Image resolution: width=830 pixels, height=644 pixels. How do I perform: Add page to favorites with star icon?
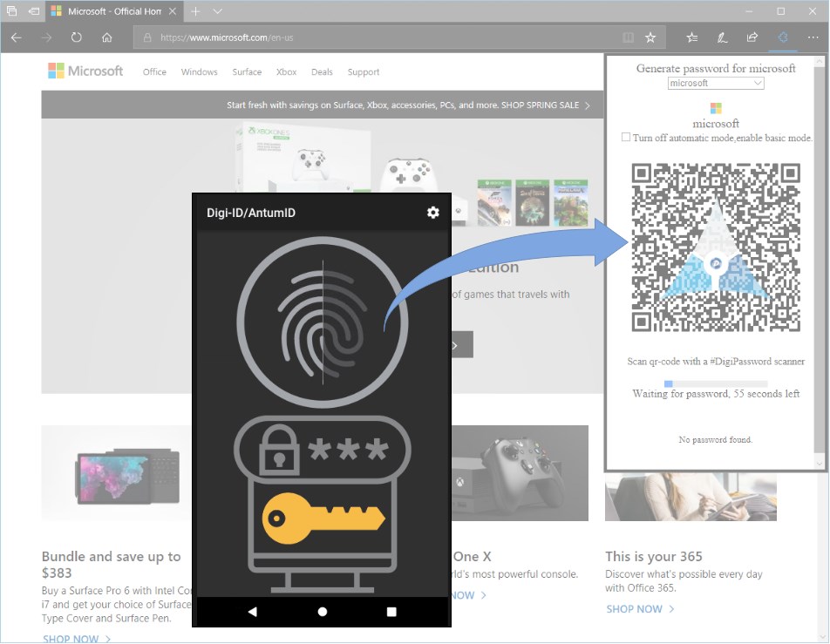650,37
